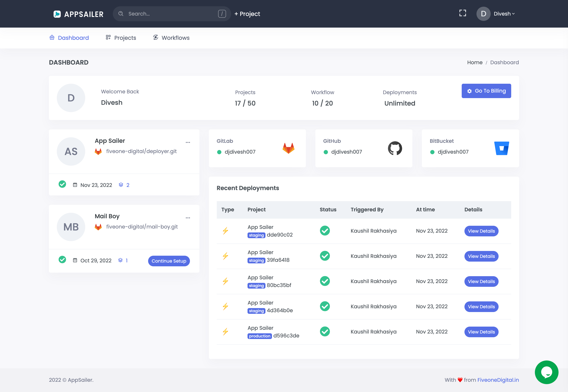View details for deployment 4d364b0e
The height and width of the screenshot is (392, 568).
coord(481,307)
